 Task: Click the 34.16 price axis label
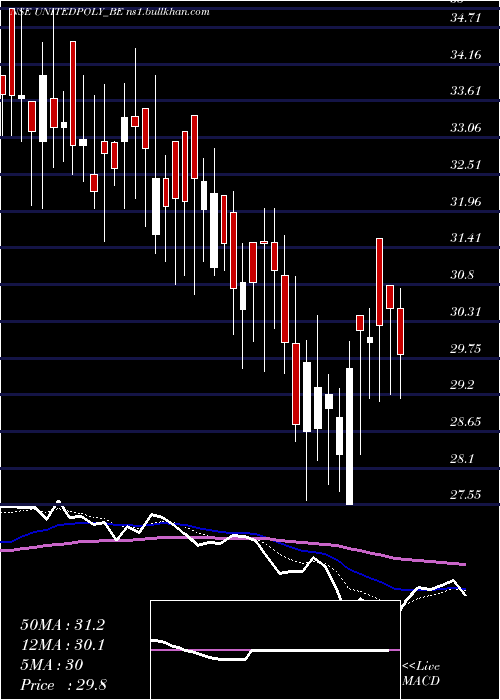point(465,55)
